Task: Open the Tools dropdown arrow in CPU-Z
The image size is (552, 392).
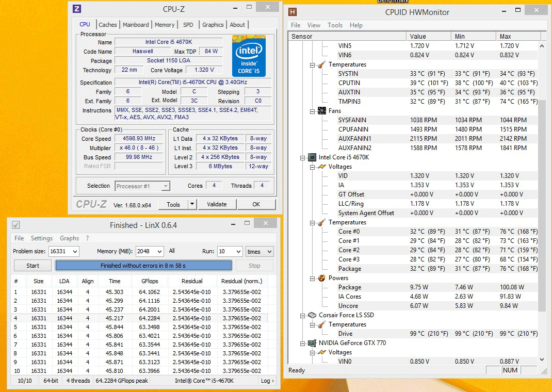Action: (x=192, y=204)
